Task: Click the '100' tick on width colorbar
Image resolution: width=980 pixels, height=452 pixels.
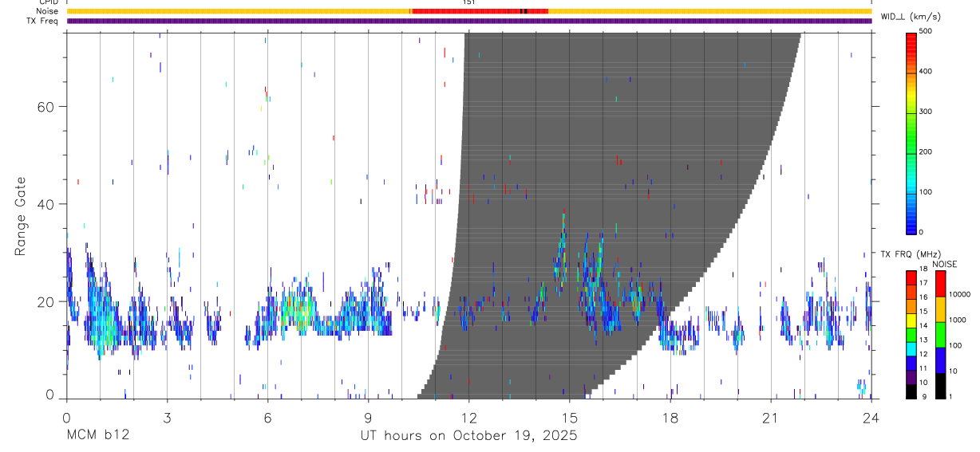Action: [927, 192]
